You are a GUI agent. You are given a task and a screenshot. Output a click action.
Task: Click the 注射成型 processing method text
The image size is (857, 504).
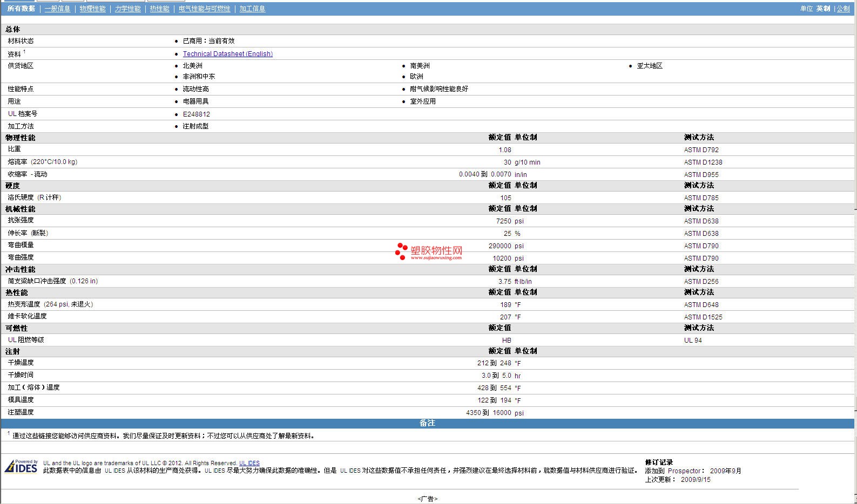pyautogui.click(x=195, y=126)
